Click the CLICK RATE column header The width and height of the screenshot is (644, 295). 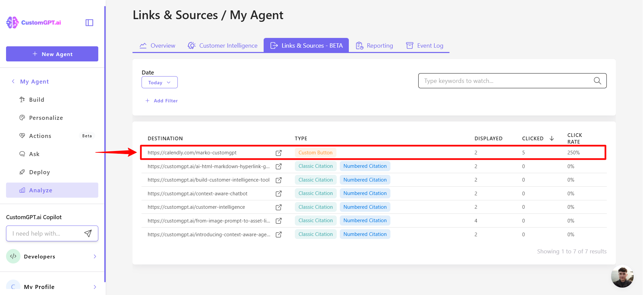click(x=575, y=138)
